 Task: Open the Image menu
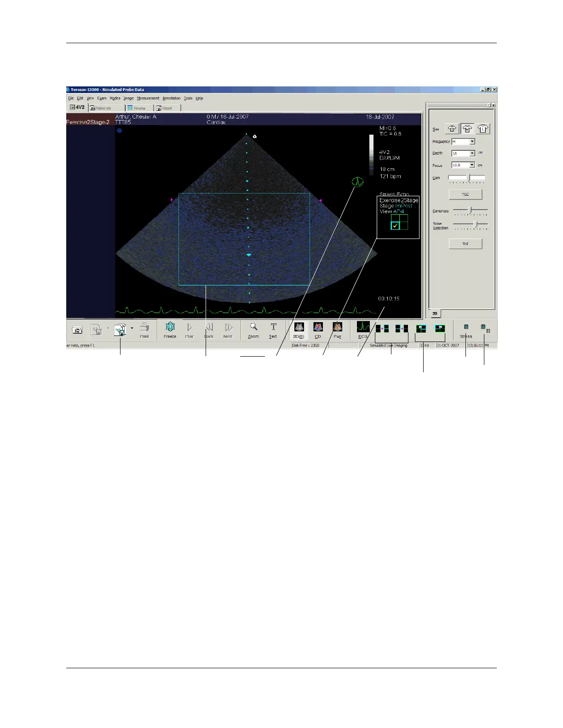click(x=129, y=98)
